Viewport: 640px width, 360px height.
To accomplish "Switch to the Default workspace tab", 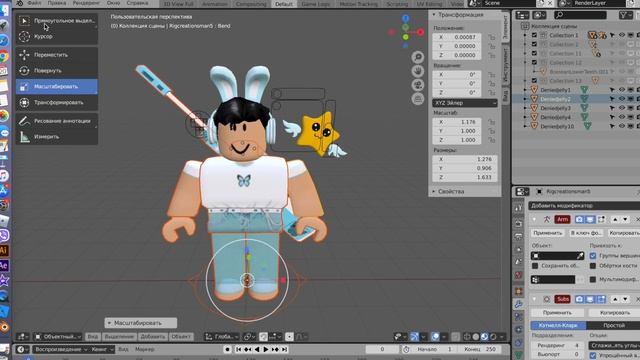I will click(284, 4).
